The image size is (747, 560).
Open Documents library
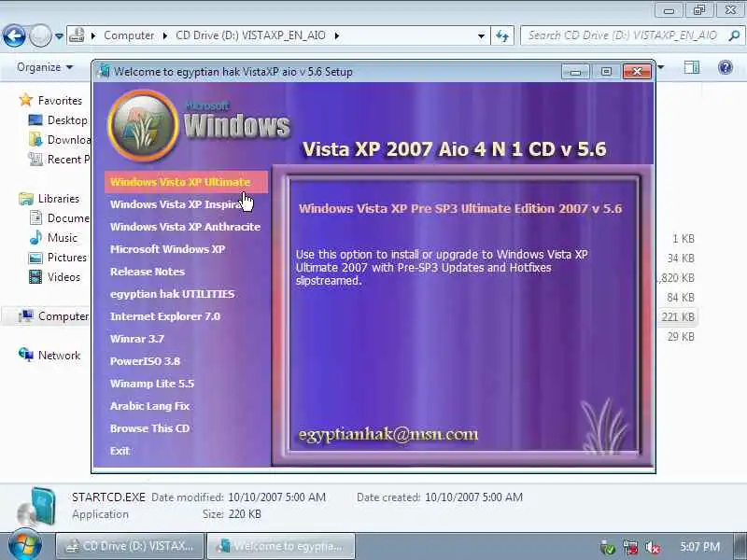(68, 217)
